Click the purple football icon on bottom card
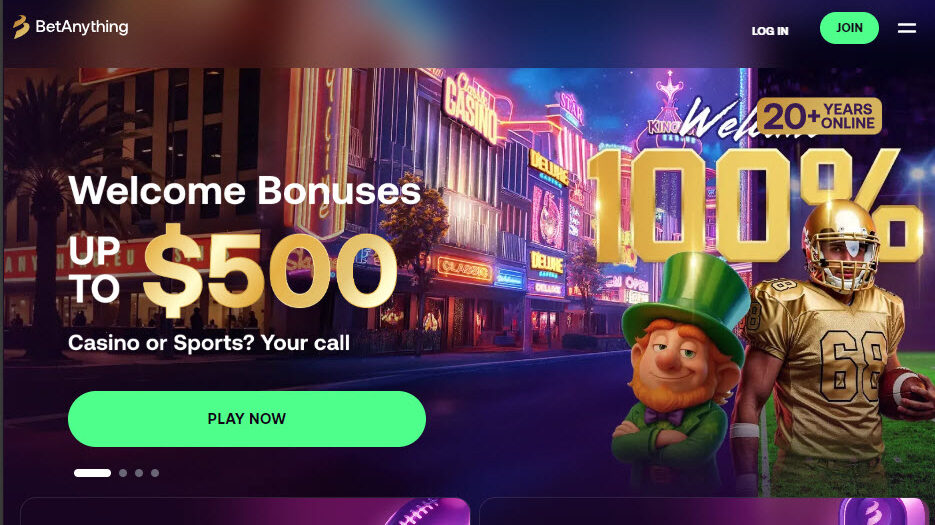935x525 pixels. click(x=426, y=512)
